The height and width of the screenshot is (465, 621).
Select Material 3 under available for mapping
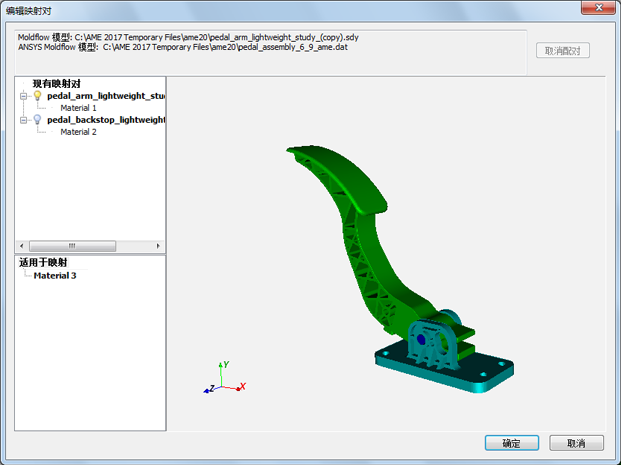click(x=55, y=276)
